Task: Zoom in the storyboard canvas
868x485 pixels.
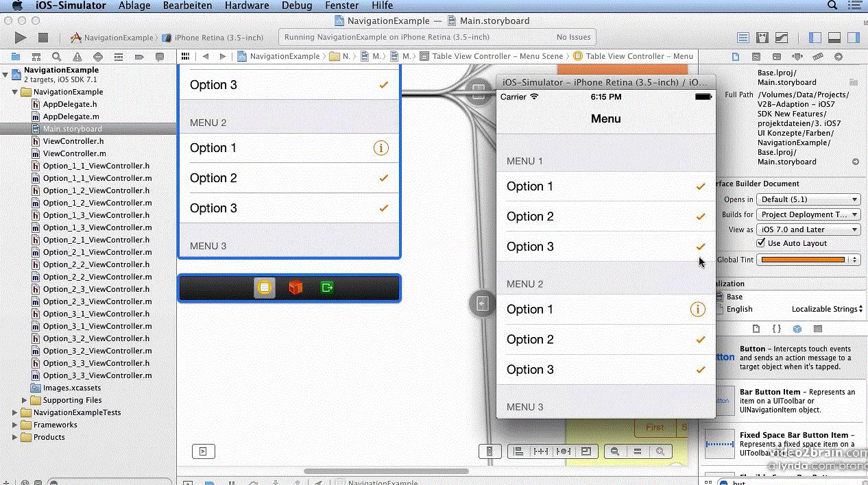Action: tap(660, 451)
